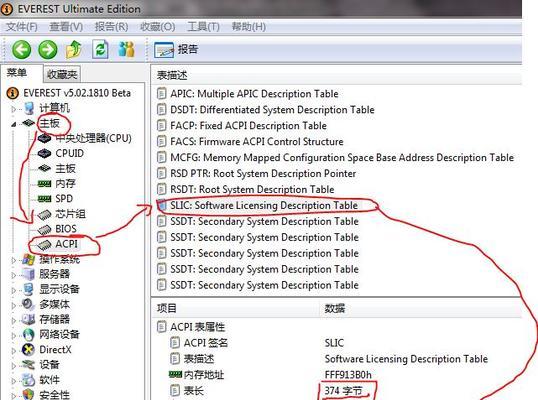Screen dimensions: 538x400
Task: Refresh the page with the refresh icon
Action: (x=101, y=50)
